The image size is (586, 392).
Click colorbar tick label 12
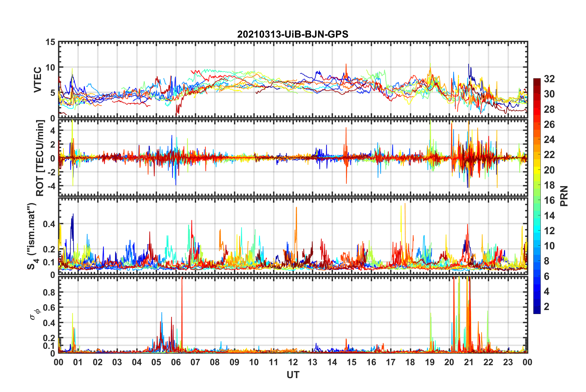pyautogui.click(x=549, y=231)
